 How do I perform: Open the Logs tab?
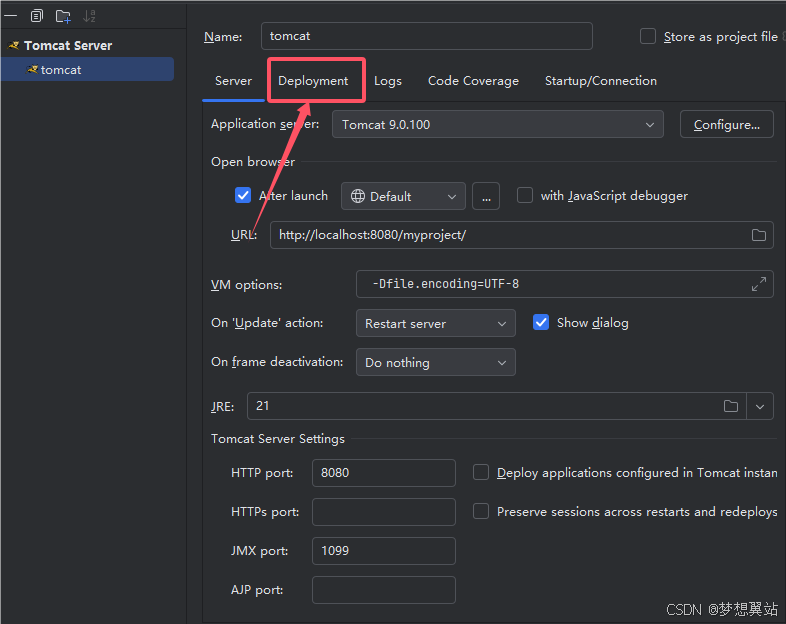(387, 81)
